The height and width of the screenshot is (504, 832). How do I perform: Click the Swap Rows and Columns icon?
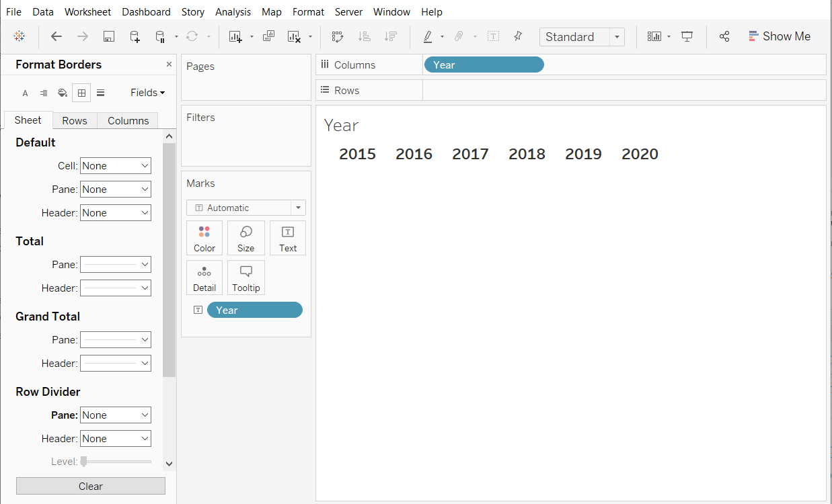[x=338, y=37]
